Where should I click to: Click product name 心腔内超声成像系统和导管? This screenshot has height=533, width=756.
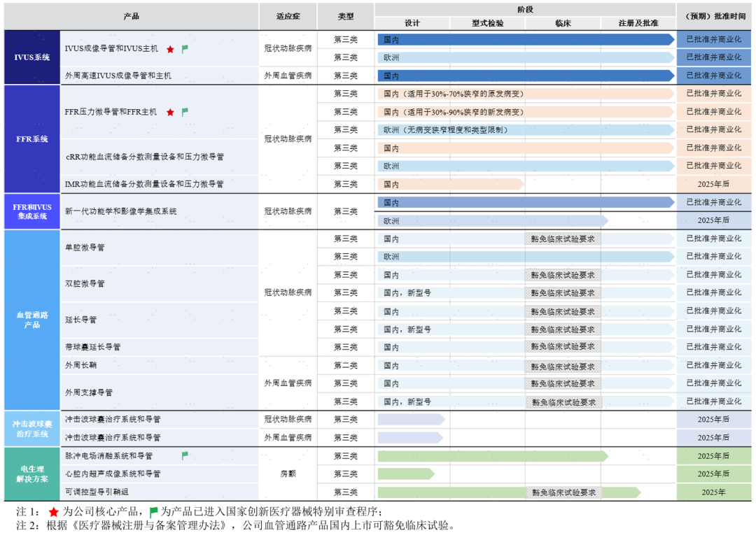[x=113, y=474]
